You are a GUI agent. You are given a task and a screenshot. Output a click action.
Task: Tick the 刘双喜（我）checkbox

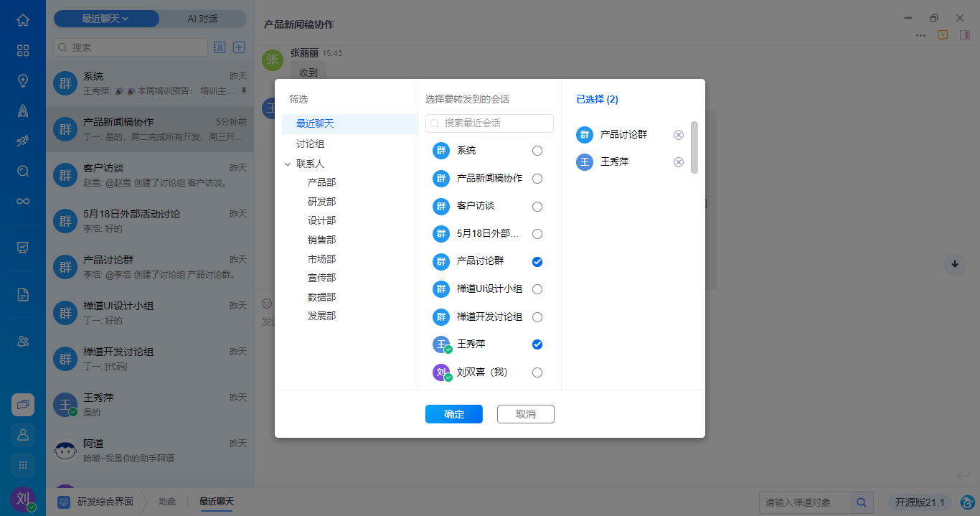click(x=537, y=372)
